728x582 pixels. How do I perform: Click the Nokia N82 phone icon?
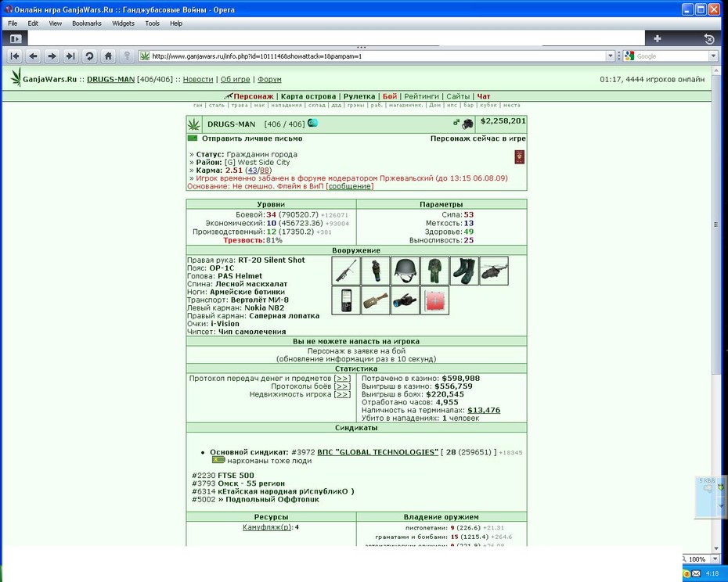tap(346, 300)
